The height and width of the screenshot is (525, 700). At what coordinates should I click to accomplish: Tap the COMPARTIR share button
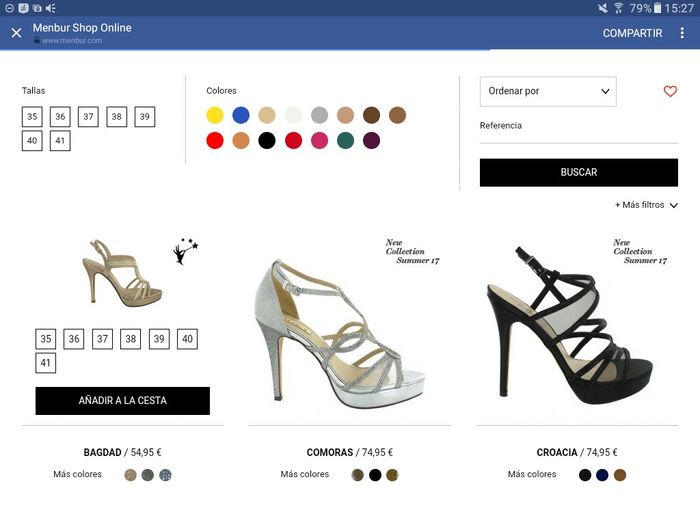(632, 33)
